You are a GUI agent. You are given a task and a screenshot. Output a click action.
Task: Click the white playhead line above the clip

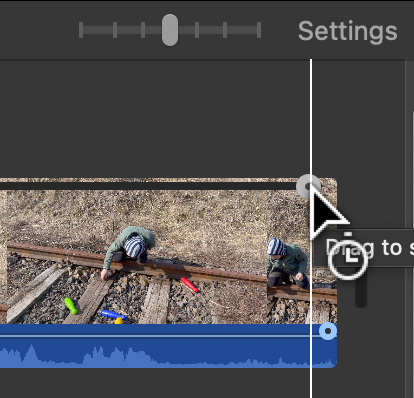[x=311, y=117]
